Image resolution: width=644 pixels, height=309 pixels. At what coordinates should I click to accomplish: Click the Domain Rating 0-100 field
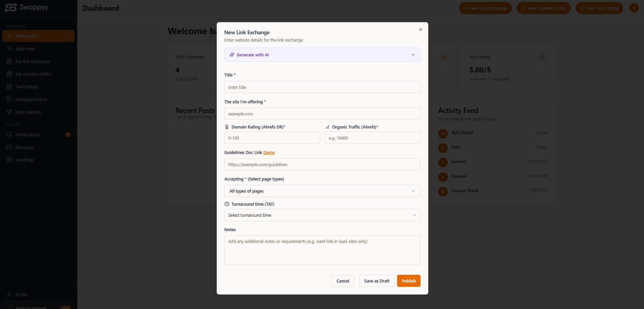(x=272, y=138)
